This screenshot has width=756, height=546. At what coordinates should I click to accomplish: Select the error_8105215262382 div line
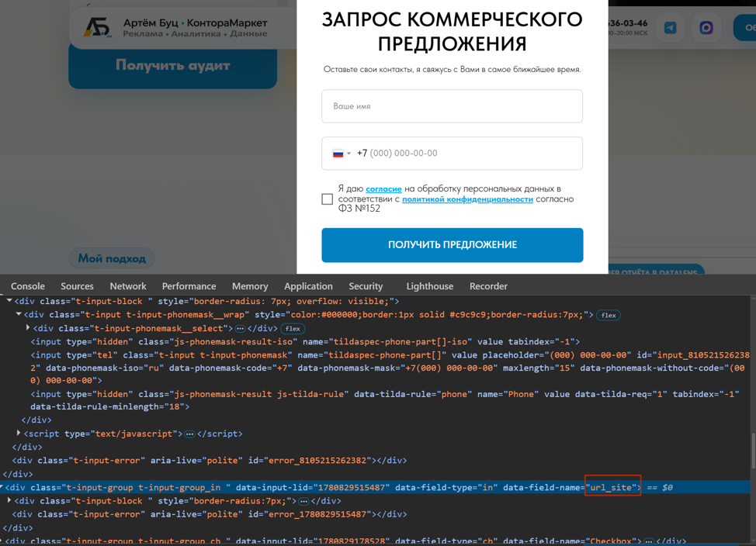(x=210, y=460)
